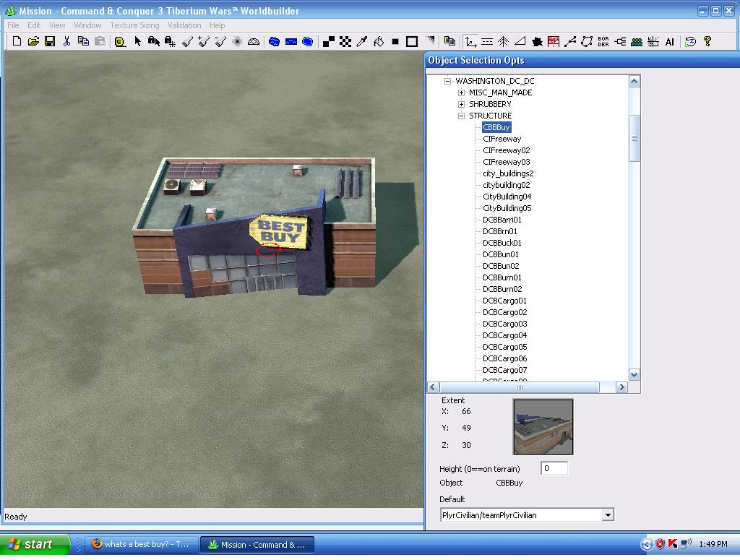Open the File menu
Image resolution: width=740 pixels, height=560 pixels.
click(x=13, y=25)
